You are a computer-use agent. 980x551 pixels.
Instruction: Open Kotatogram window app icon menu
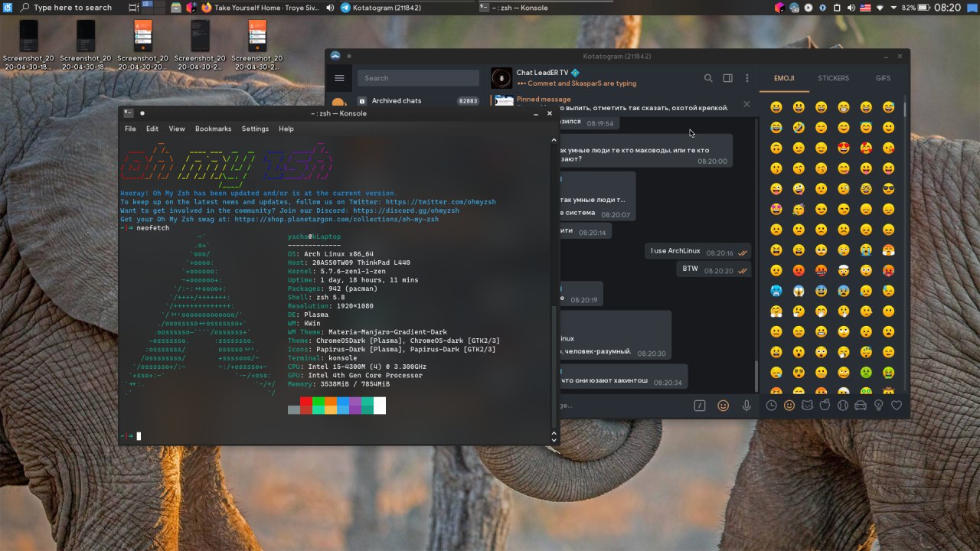click(335, 56)
